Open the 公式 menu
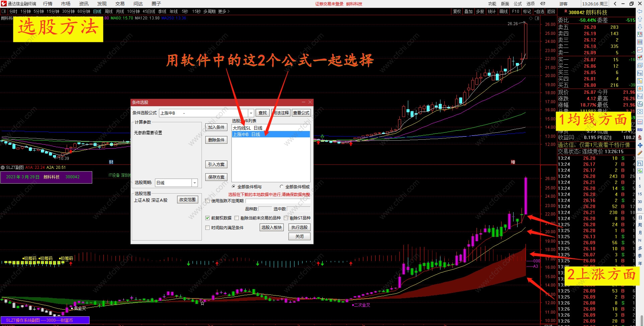Image resolution: width=644 pixels, height=326 pixels. pos(518,4)
